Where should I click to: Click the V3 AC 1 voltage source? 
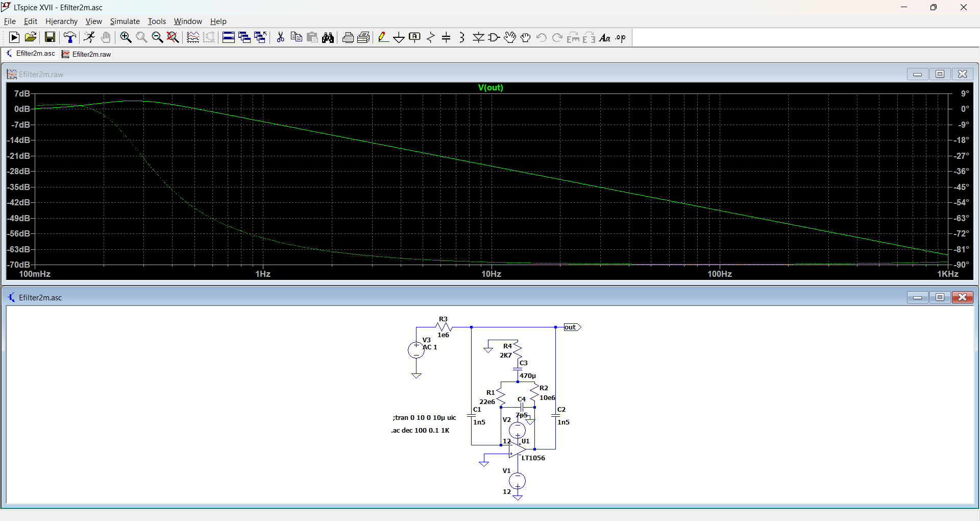416,350
